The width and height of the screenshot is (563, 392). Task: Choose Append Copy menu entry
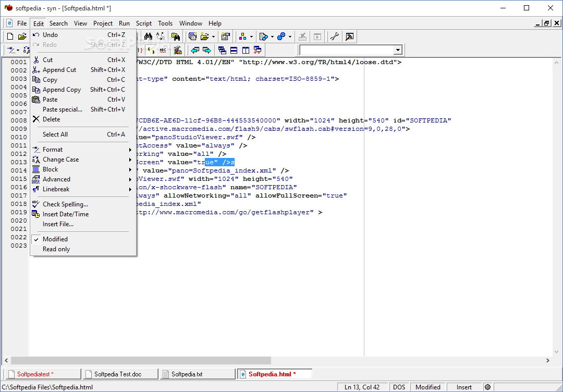[83, 90]
